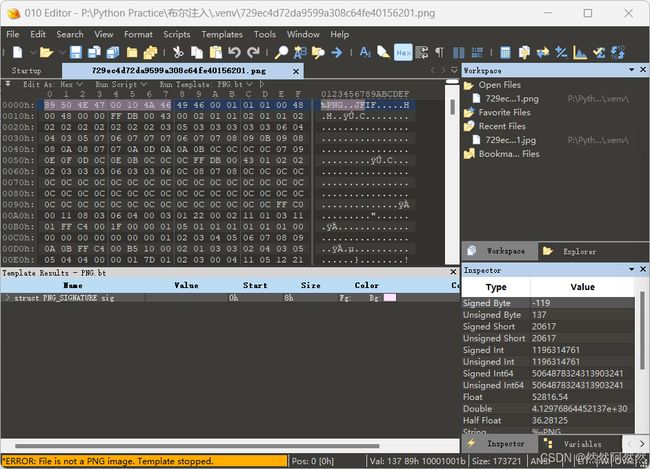Screen dimensions: 650x469
Task: Open a file using the folder icon
Action: coord(46,52)
